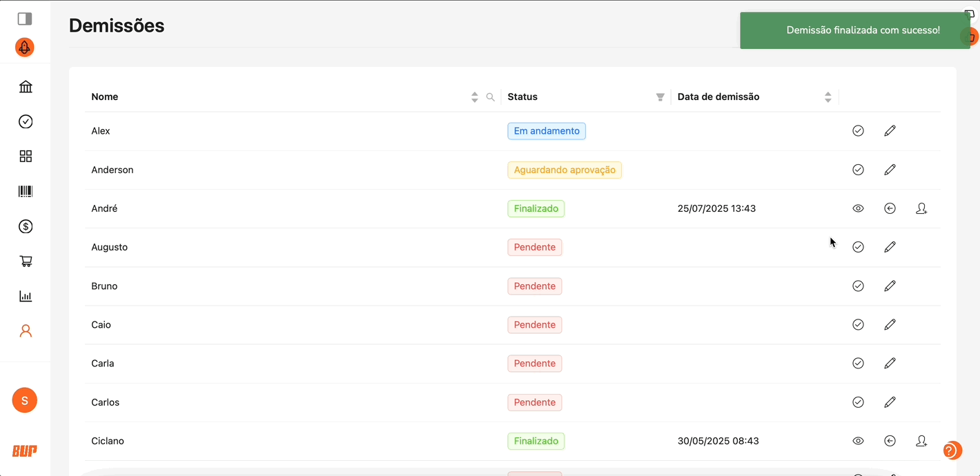The height and width of the screenshot is (476, 980).
Task: Open the Status column filter
Action: click(x=660, y=97)
